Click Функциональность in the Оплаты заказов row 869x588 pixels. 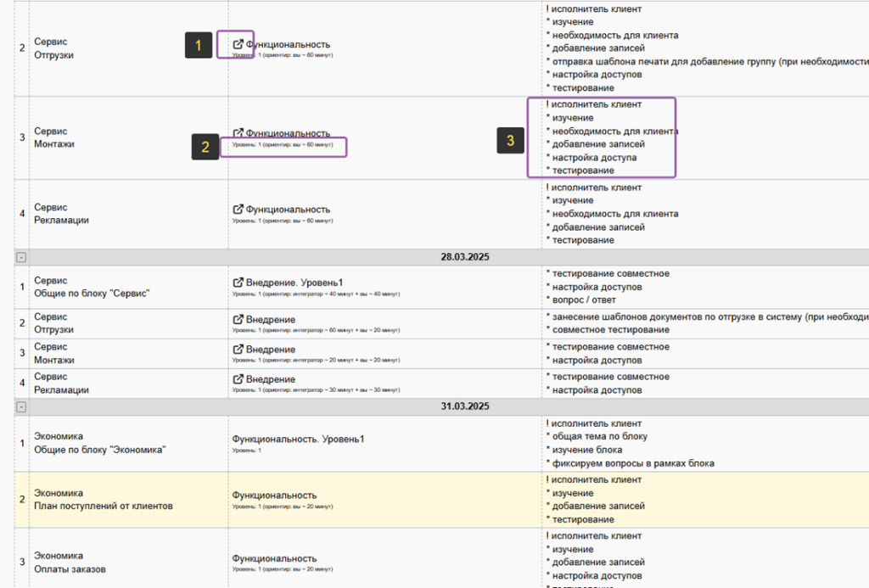[274, 558]
